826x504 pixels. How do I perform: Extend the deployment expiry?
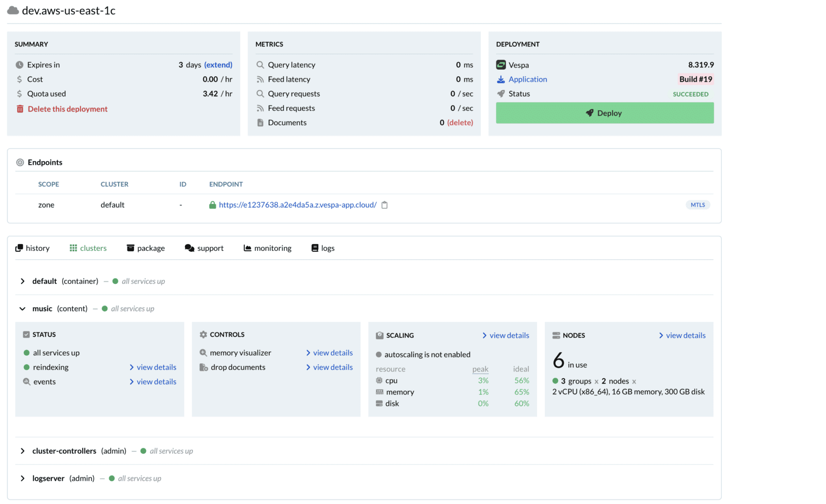pos(218,65)
